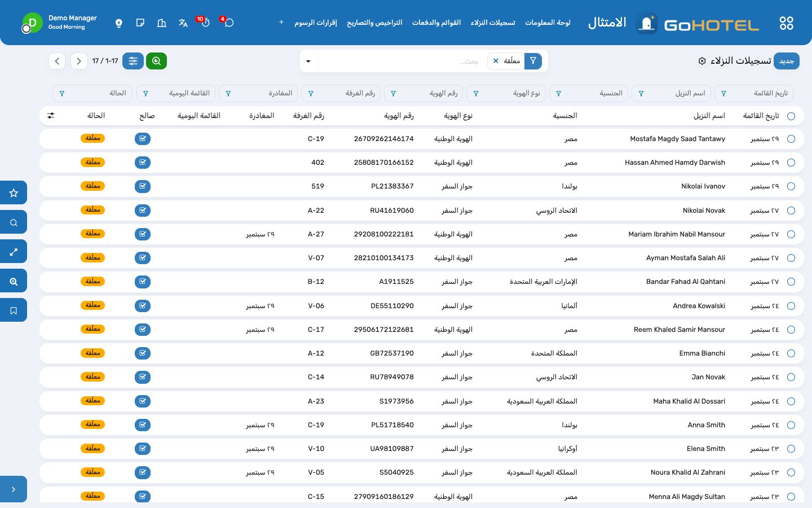Open the settings gear next to تسجيلات النزلاء
Screen dimensions: 812x508
tap(702, 61)
